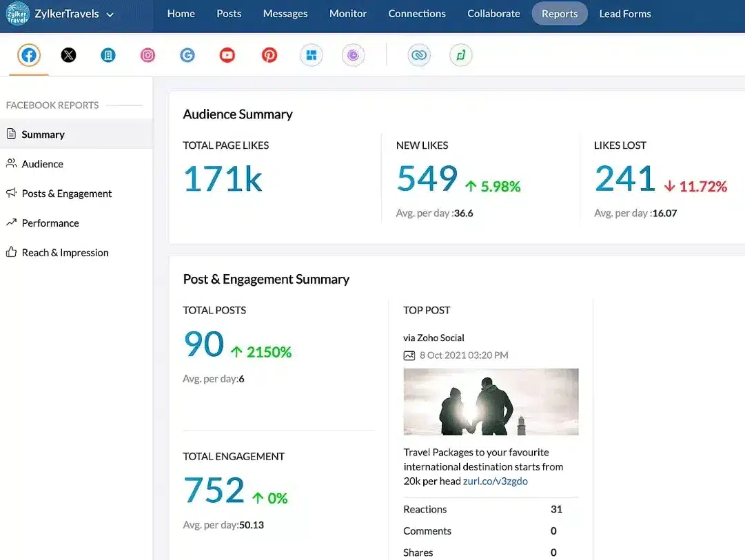Image resolution: width=745 pixels, height=560 pixels.
Task: Open the multicolored tile channel icon
Action: [x=311, y=54]
